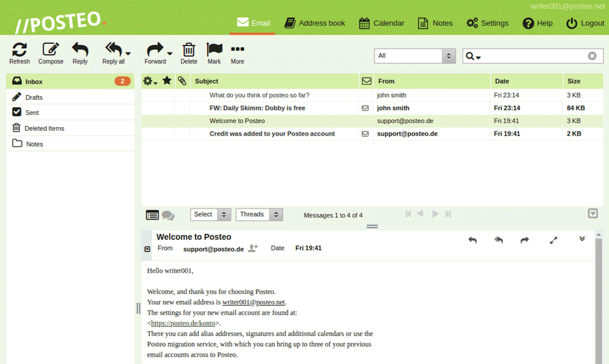
Task: Open the Mark flag menu
Action: [x=214, y=53]
